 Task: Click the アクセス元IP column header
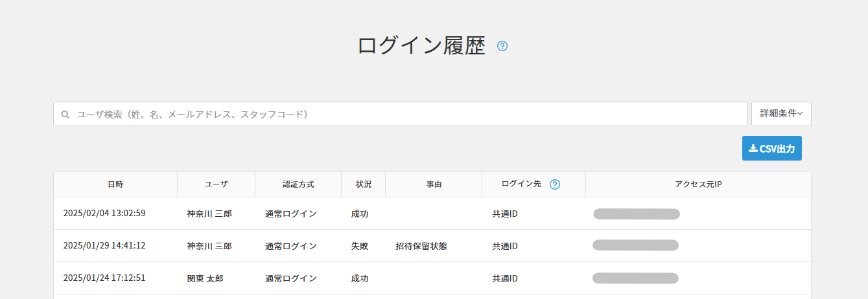tap(698, 184)
